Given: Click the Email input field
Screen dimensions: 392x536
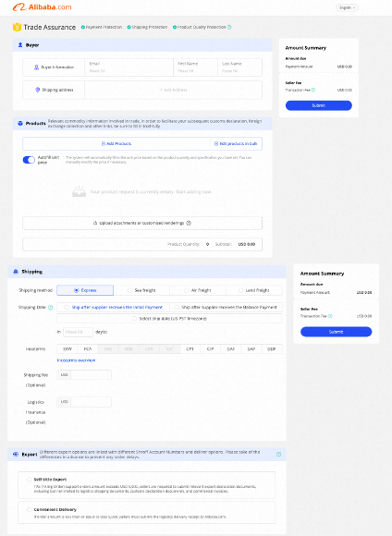Looking at the screenshot, I should [129, 67].
